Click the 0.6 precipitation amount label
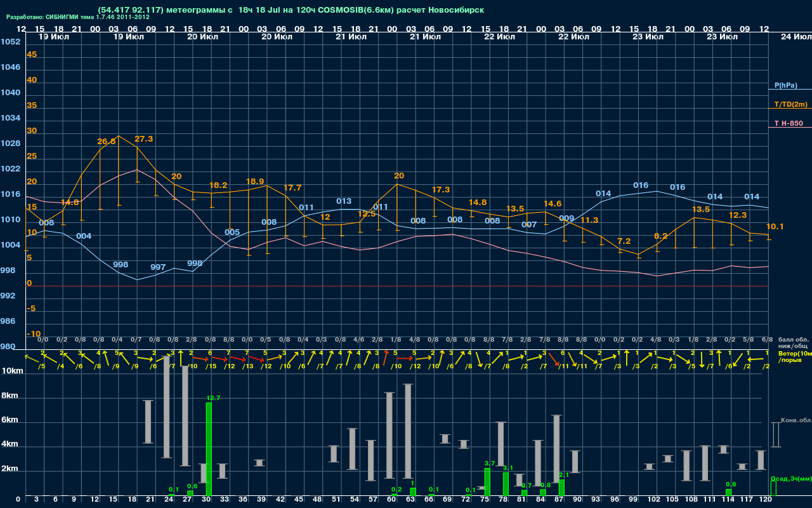 (192, 486)
